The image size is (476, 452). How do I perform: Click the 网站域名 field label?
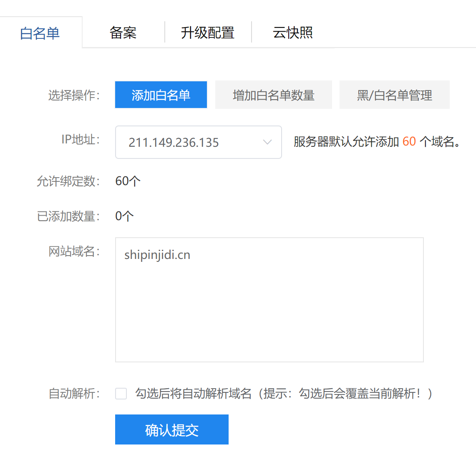point(74,251)
